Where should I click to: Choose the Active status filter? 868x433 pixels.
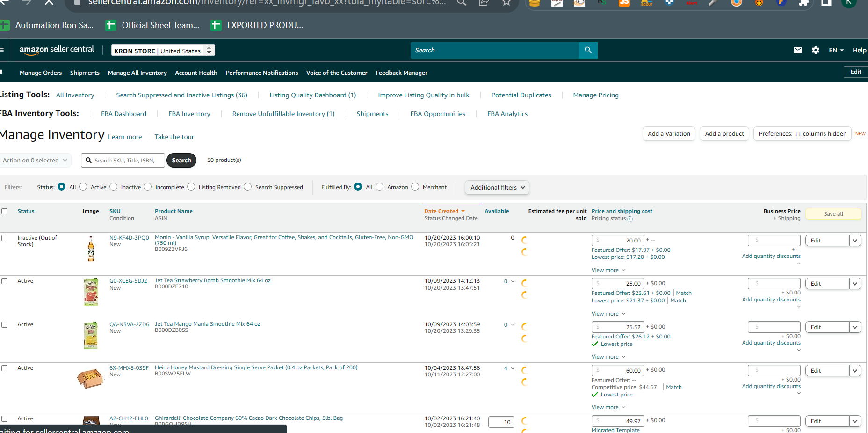tap(83, 187)
